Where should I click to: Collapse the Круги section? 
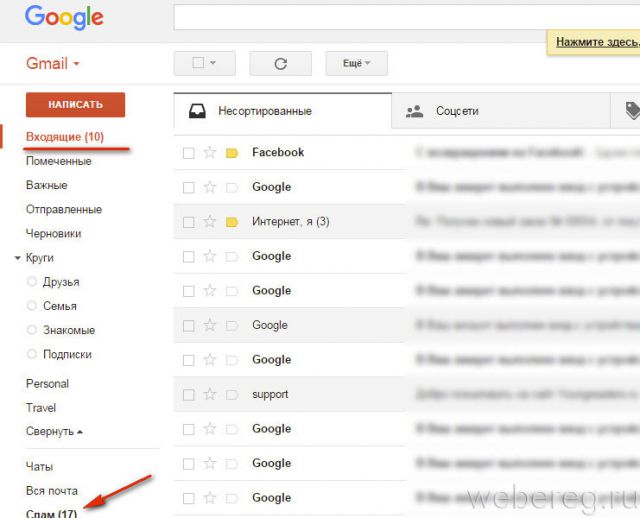18,258
